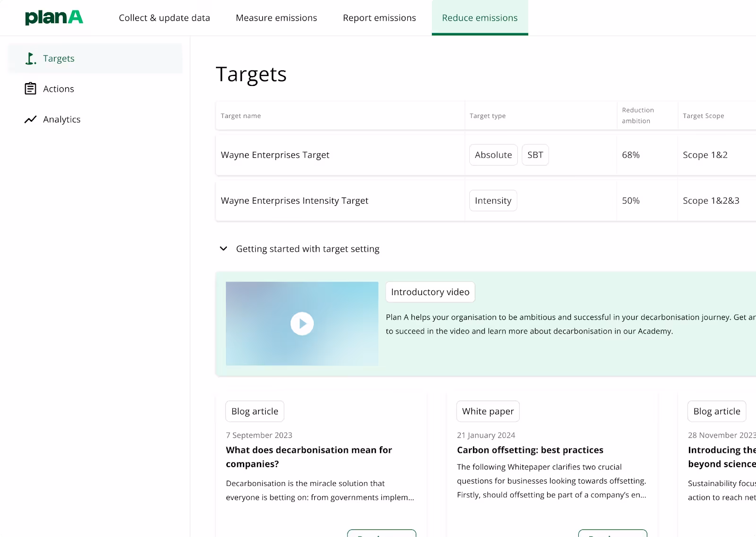Screen dimensions: 756x537
Task: Collapse the Getting started with target setting section
Action: coord(223,249)
